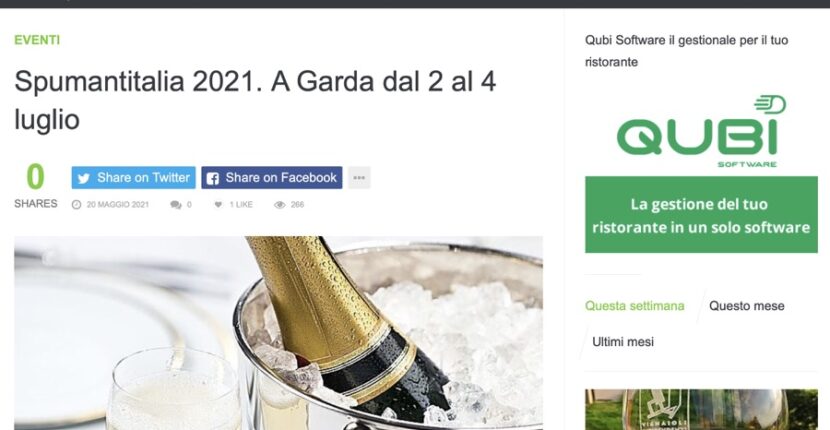
Task: Click the Qubi Software gestionale text
Action: [687, 51]
